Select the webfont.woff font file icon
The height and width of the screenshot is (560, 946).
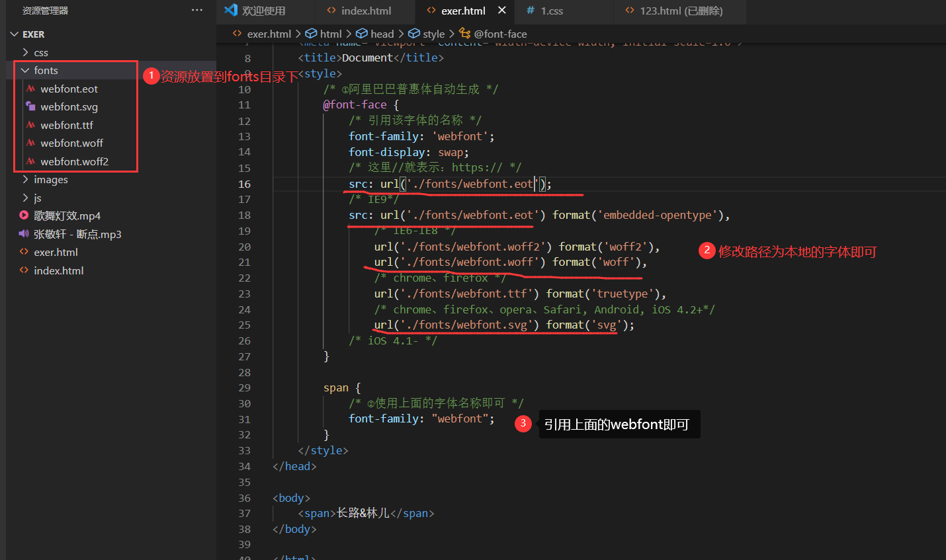click(x=30, y=143)
